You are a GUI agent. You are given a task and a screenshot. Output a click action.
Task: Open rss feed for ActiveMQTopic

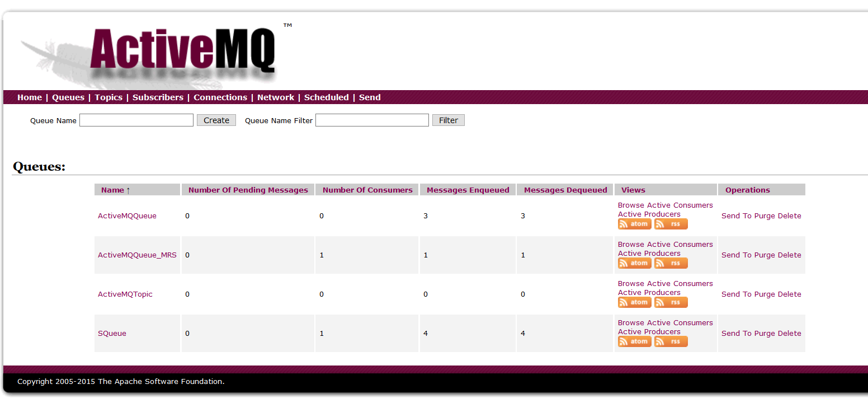click(x=671, y=302)
